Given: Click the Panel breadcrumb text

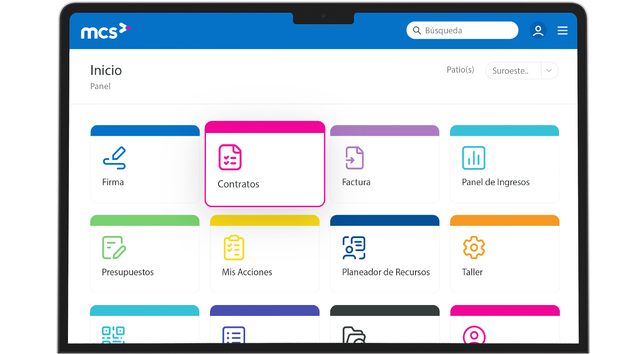Looking at the screenshot, I should pos(100,86).
